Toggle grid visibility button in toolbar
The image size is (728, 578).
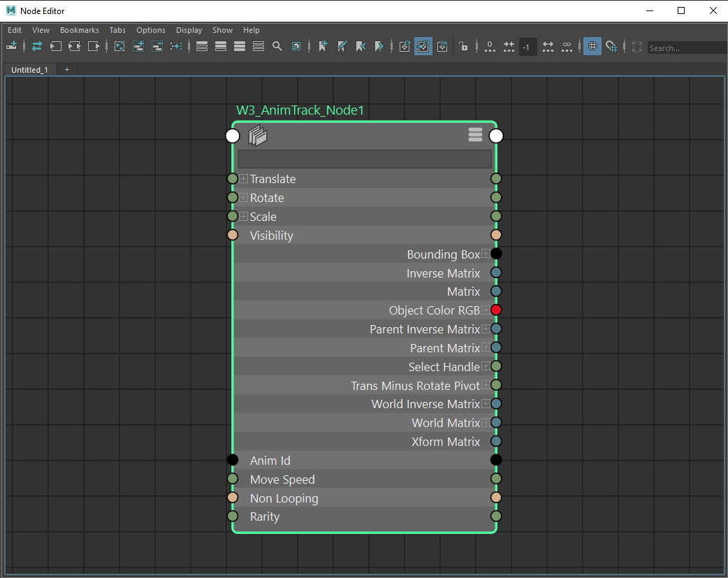coord(592,47)
